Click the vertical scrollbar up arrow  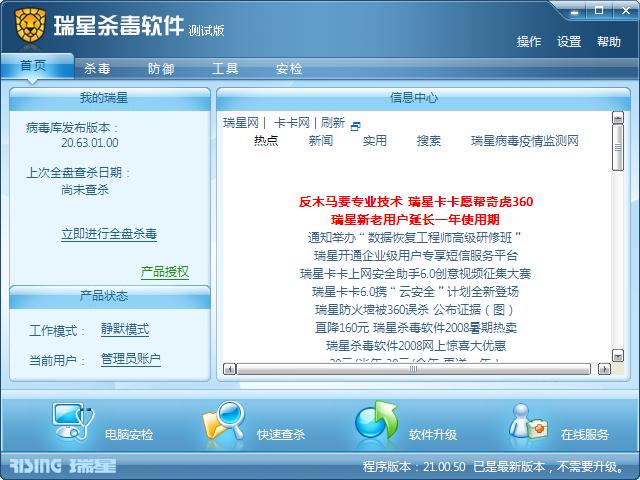[618, 118]
